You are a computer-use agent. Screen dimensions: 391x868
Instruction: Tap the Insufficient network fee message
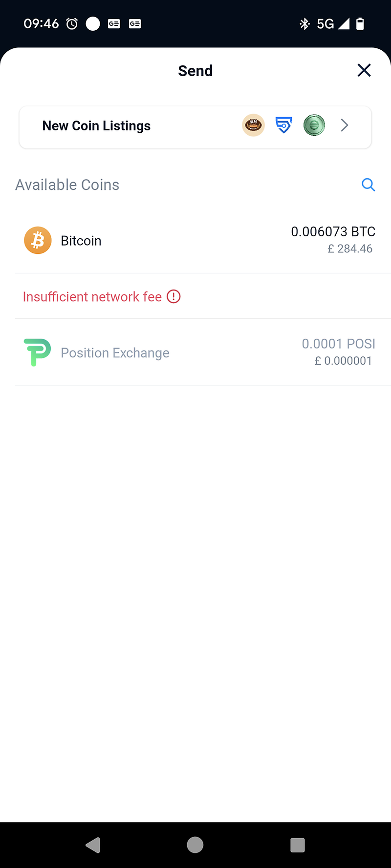pyautogui.click(x=92, y=297)
